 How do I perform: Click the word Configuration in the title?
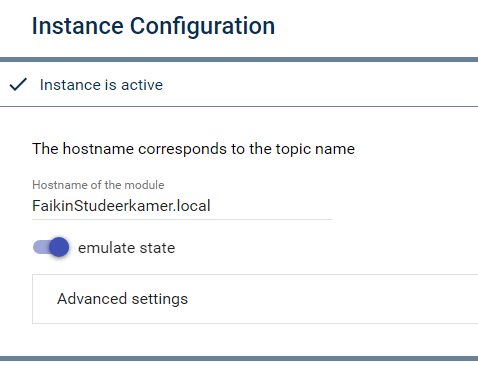click(202, 26)
